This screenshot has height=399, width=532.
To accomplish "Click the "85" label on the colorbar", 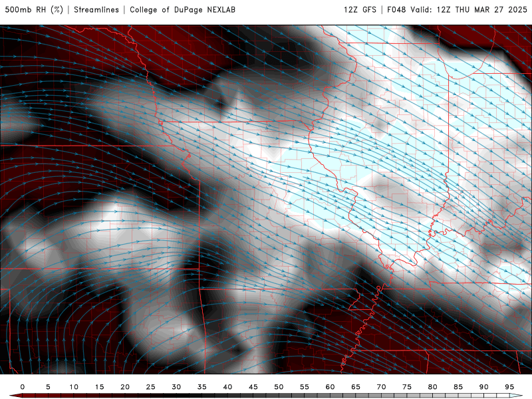I will click(x=458, y=387).
